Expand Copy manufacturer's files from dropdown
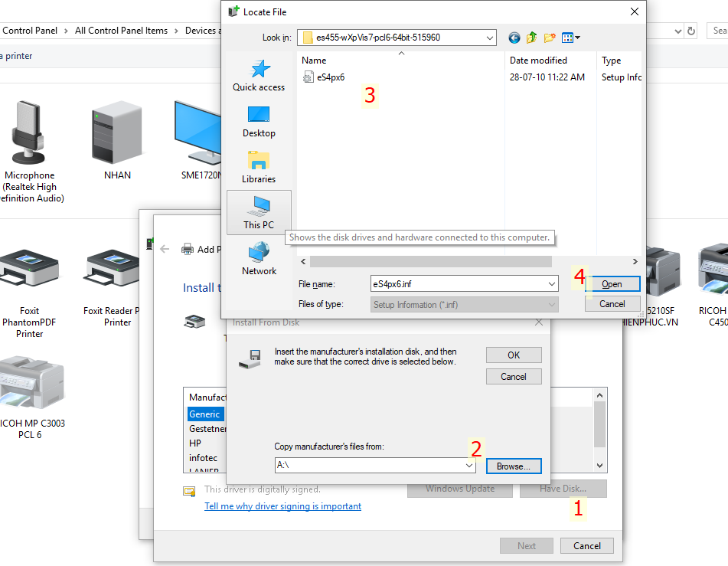The image size is (728, 566). click(469, 466)
